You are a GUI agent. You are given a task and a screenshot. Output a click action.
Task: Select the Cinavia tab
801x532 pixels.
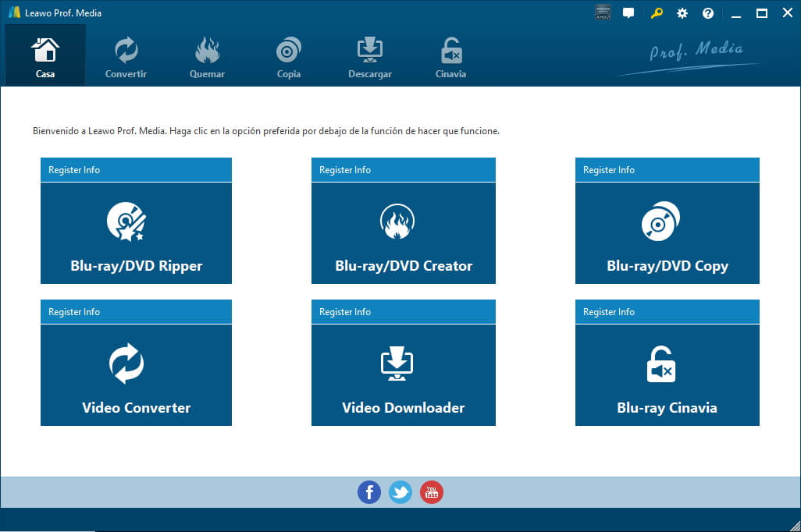click(450, 58)
